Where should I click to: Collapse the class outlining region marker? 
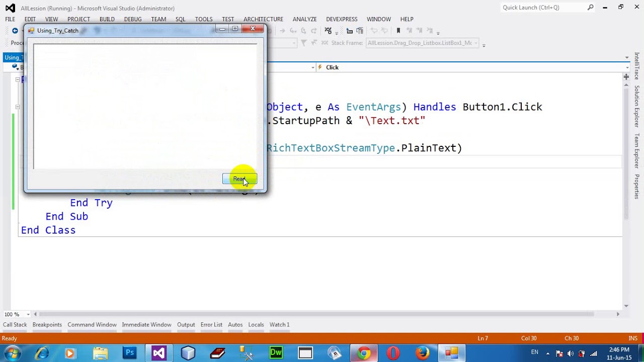[x=18, y=79]
